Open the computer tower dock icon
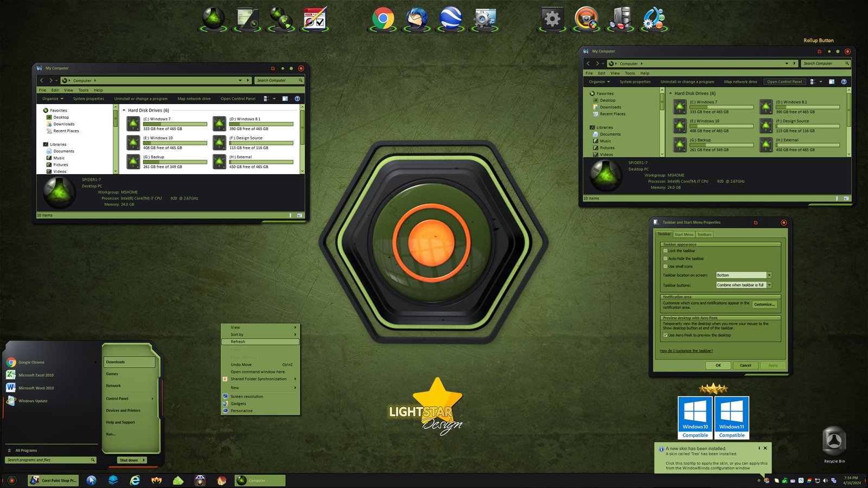Image resolution: width=868 pixels, height=488 pixels. [620, 19]
